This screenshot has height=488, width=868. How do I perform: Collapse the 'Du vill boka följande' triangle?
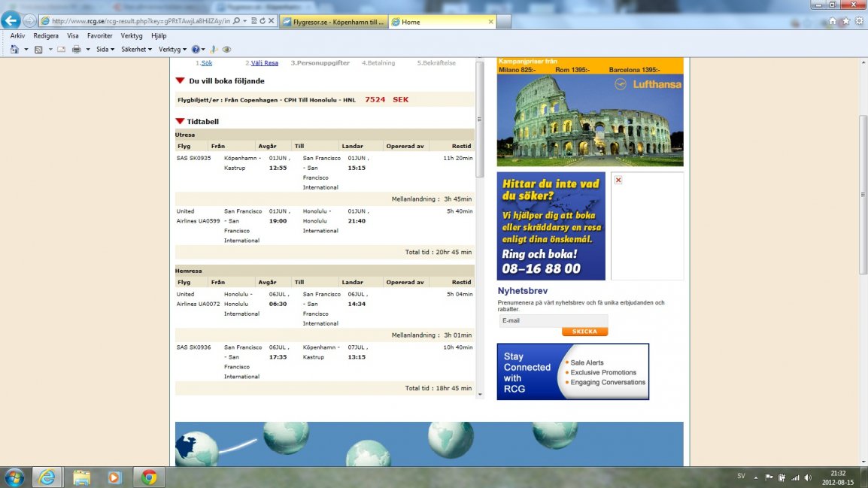(x=180, y=80)
